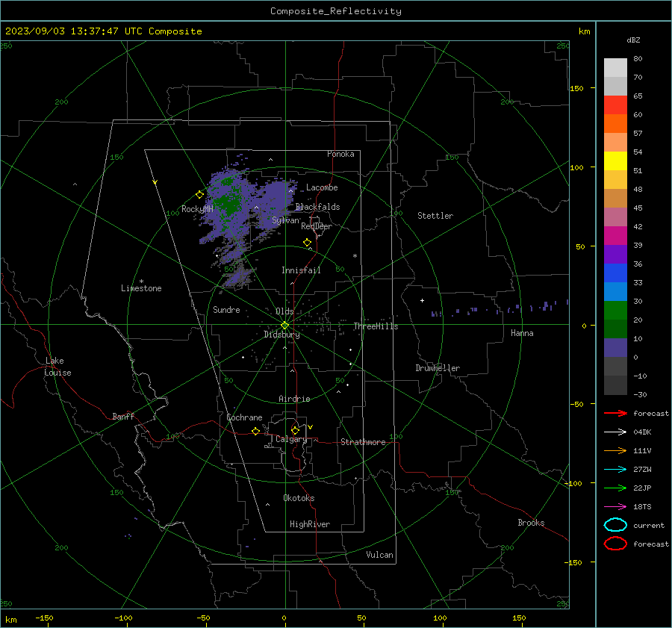Image resolution: width=672 pixels, height=628 pixels.
Task: Click the cyan 27ZW arrow icon
Action: coord(615,470)
